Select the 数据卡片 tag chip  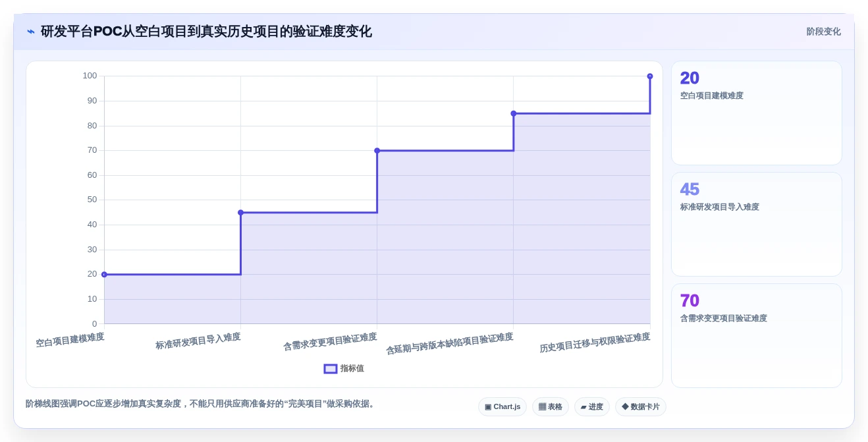click(641, 406)
